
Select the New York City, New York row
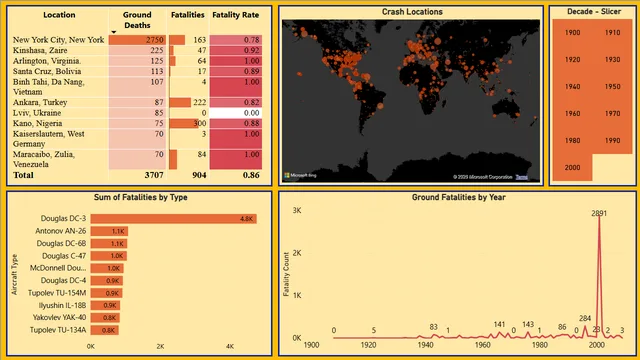point(136,40)
